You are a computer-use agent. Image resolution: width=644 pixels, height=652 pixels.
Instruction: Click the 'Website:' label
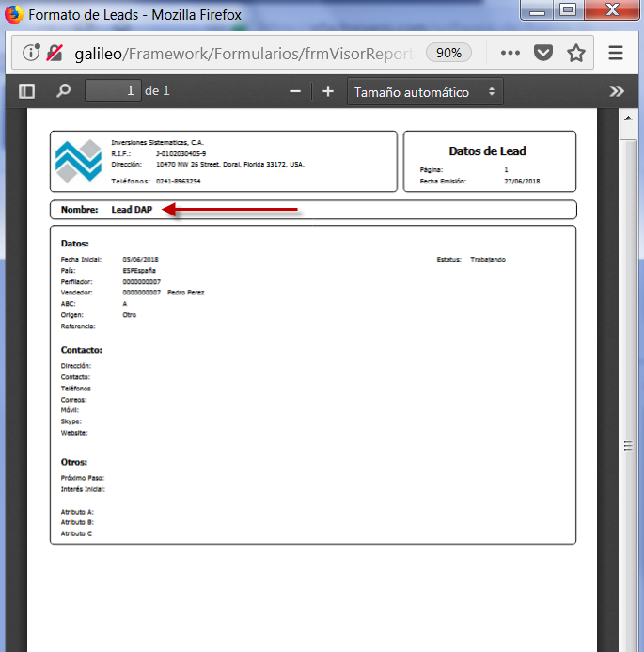[74, 433]
